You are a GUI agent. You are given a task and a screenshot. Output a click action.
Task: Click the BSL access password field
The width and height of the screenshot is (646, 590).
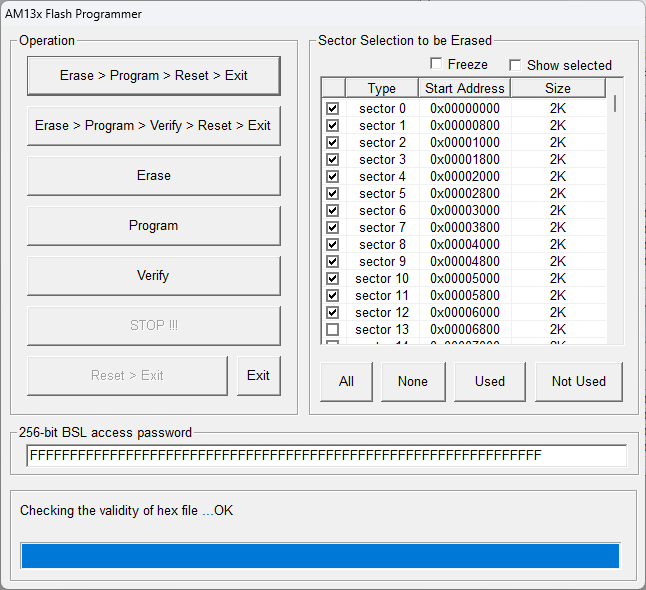click(x=327, y=456)
